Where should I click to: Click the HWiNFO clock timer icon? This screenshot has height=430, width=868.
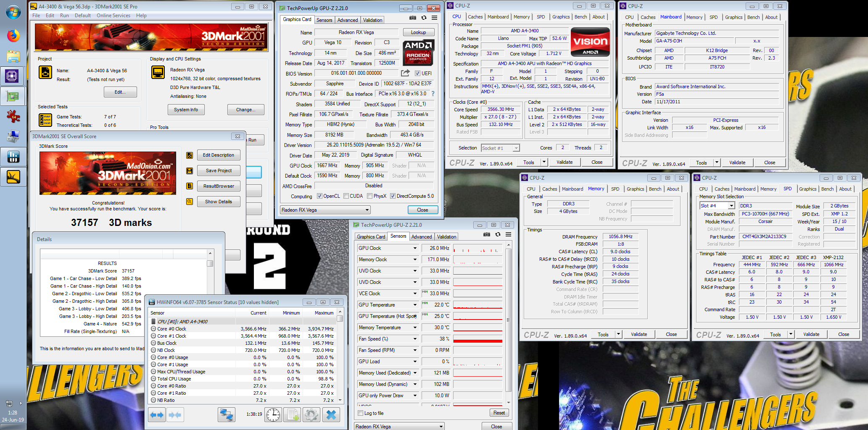click(x=273, y=415)
